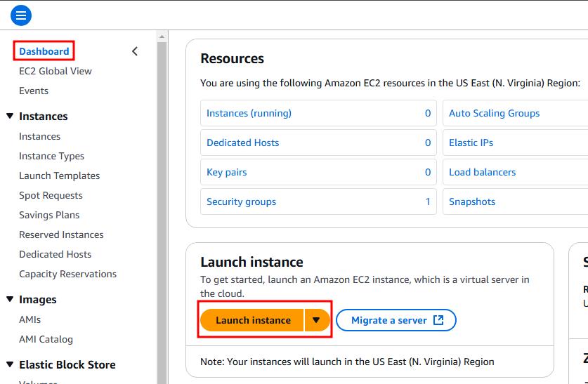
Task: Click the Launch instance panel heading
Action: [251, 262]
